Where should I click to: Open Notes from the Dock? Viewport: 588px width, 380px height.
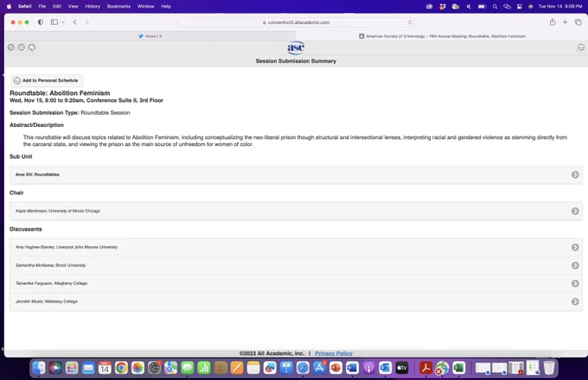pos(253,368)
